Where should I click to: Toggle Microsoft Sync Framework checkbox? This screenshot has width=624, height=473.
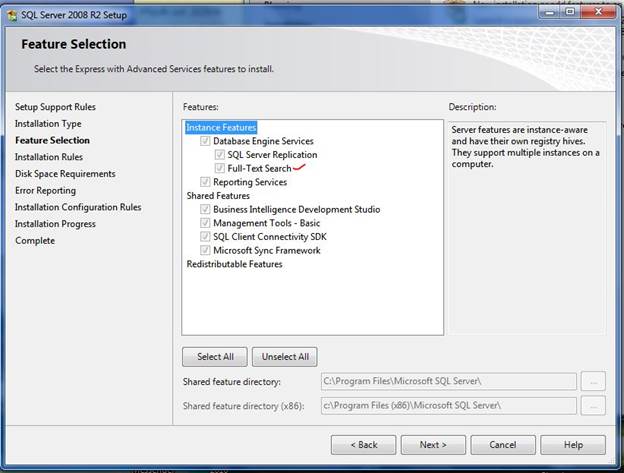pyautogui.click(x=205, y=250)
